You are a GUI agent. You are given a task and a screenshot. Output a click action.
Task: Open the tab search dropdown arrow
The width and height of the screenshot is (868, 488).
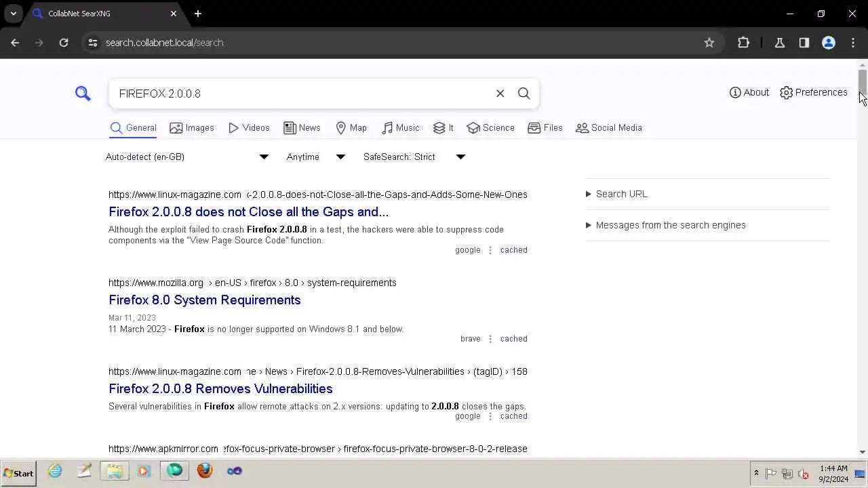tap(13, 14)
